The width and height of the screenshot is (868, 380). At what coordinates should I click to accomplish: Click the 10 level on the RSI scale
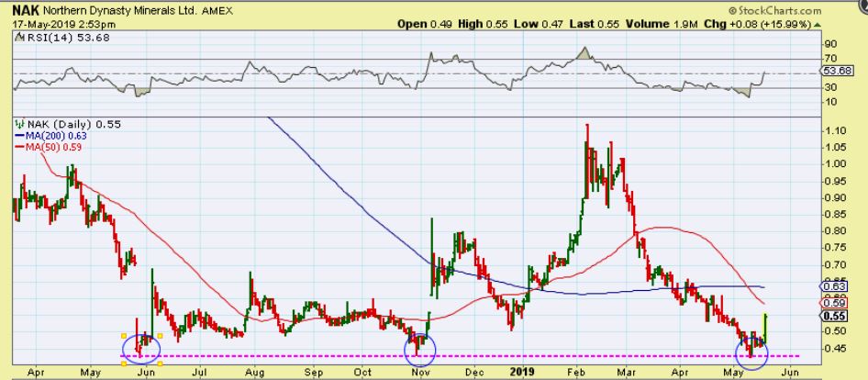pos(829,101)
